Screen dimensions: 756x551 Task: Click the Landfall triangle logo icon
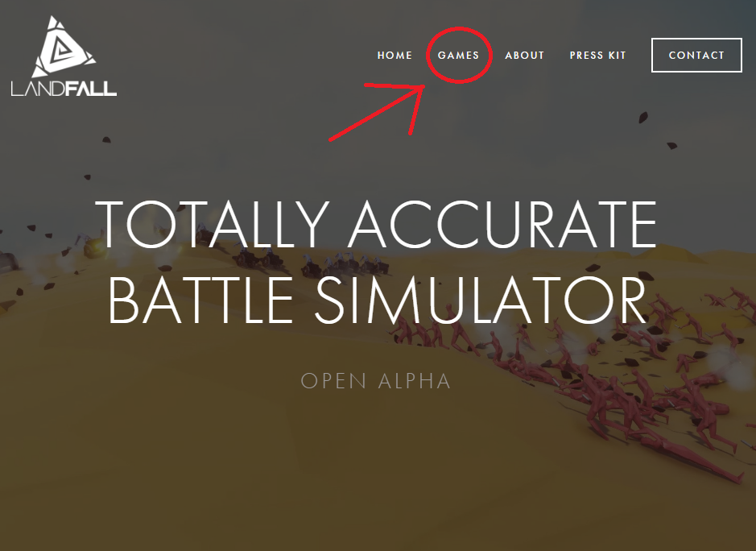pos(64,47)
